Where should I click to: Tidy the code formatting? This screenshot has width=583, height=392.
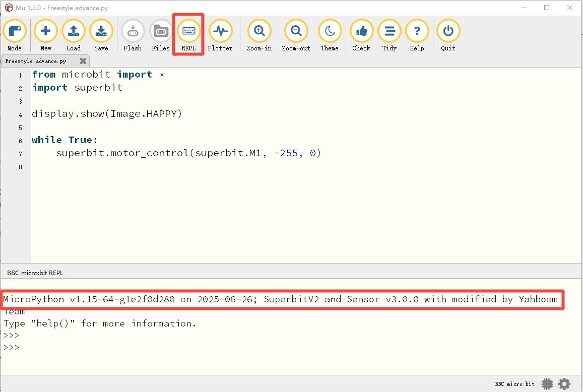click(390, 35)
